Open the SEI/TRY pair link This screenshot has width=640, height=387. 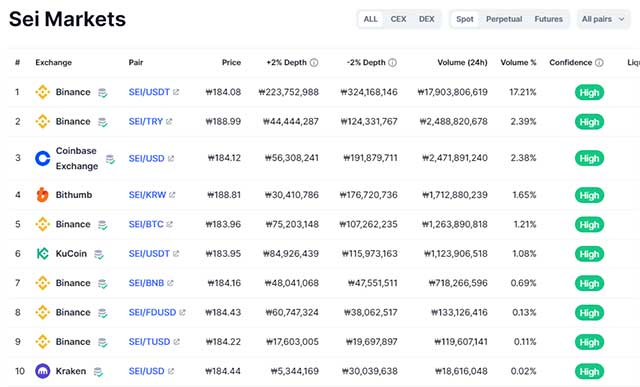click(x=146, y=122)
